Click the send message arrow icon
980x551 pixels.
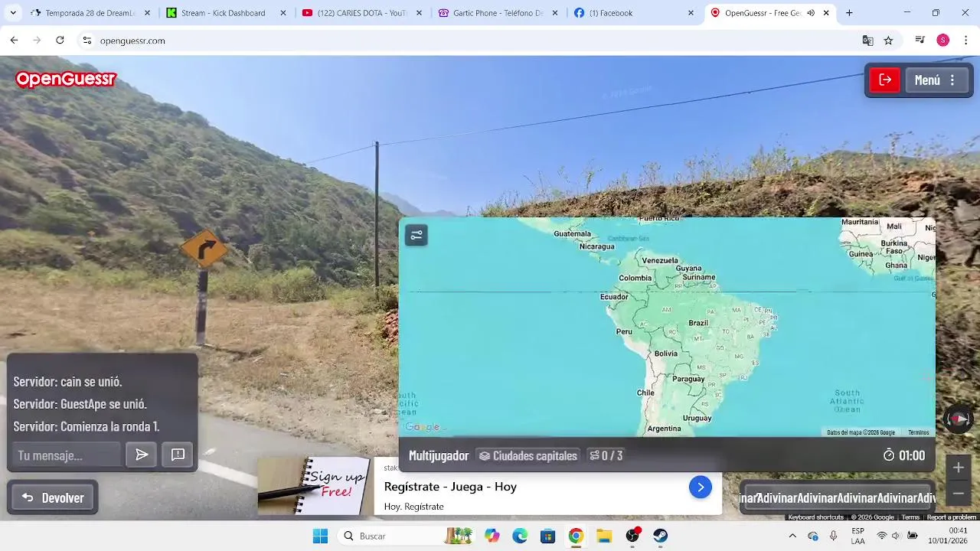142,455
